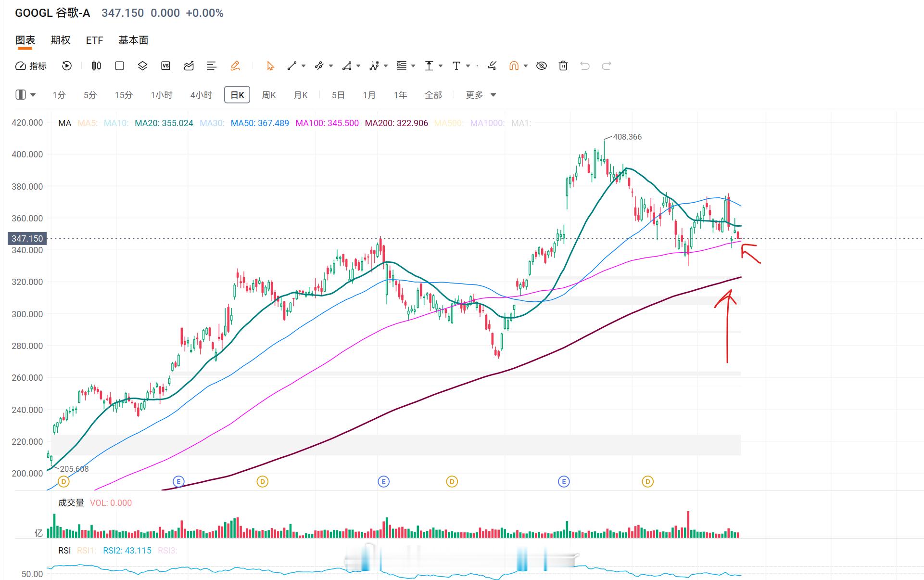Toggle the RSI2: 43.115 label
The height and width of the screenshot is (580, 924).
pyautogui.click(x=127, y=551)
